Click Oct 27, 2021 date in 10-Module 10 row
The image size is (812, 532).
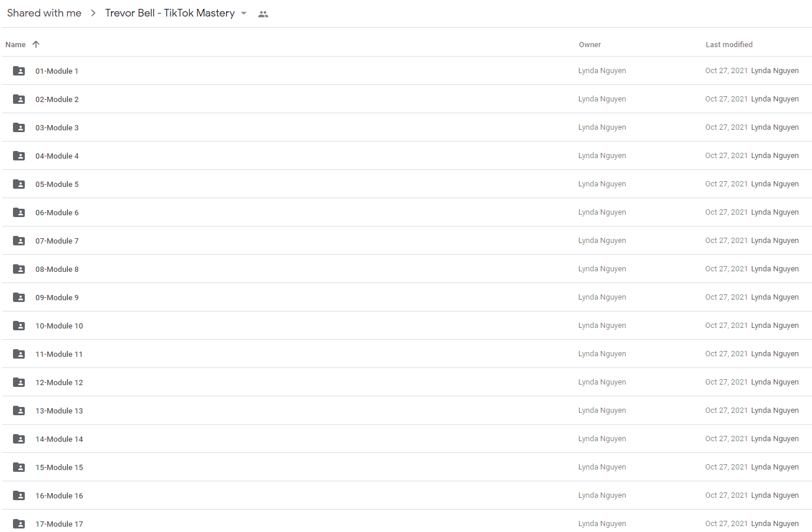(726, 326)
